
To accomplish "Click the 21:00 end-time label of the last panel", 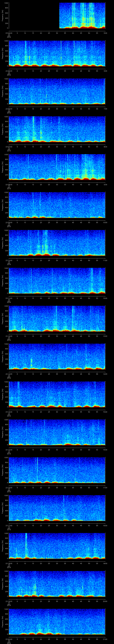I will point(105,639).
